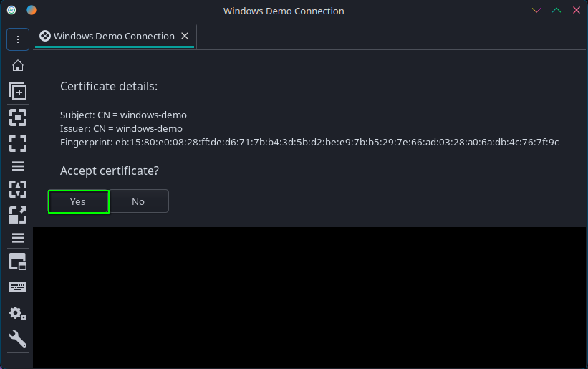Click the duplicate connection icon
Image resolution: width=588 pixels, height=369 pixels.
pos(18,92)
